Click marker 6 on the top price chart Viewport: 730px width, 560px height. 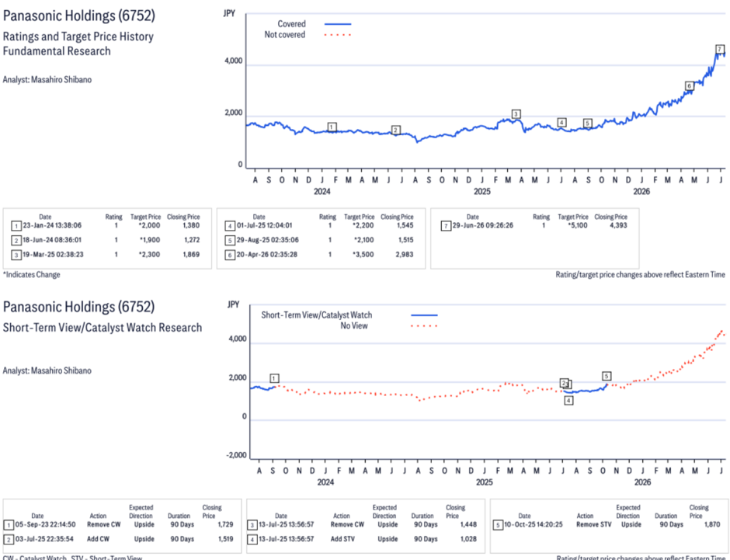click(x=689, y=86)
